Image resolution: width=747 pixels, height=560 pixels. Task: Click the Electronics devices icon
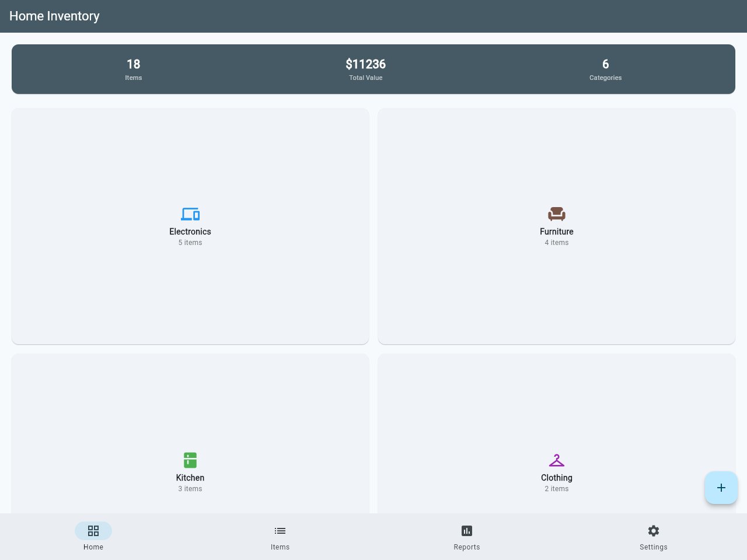click(x=190, y=214)
